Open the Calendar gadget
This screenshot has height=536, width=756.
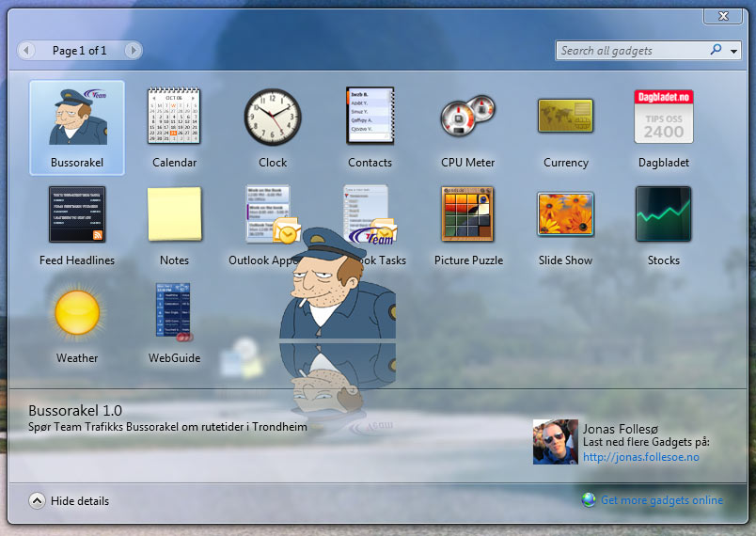tap(174, 117)
